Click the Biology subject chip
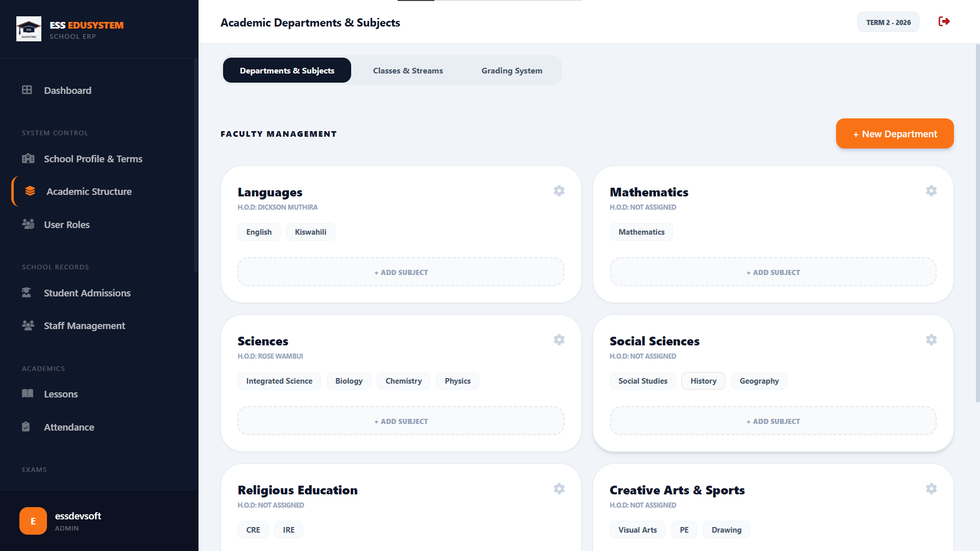The width and height of the screenshot is (980, 551). (x=349, y=381)
